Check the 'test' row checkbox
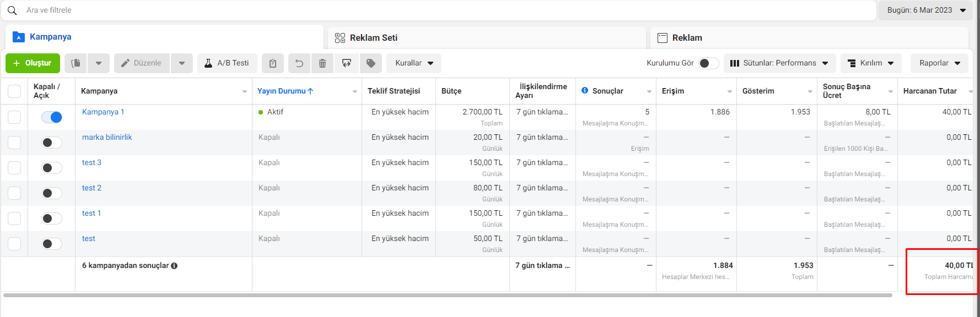This screenshot has height=317, width=980. click(14, 244)
